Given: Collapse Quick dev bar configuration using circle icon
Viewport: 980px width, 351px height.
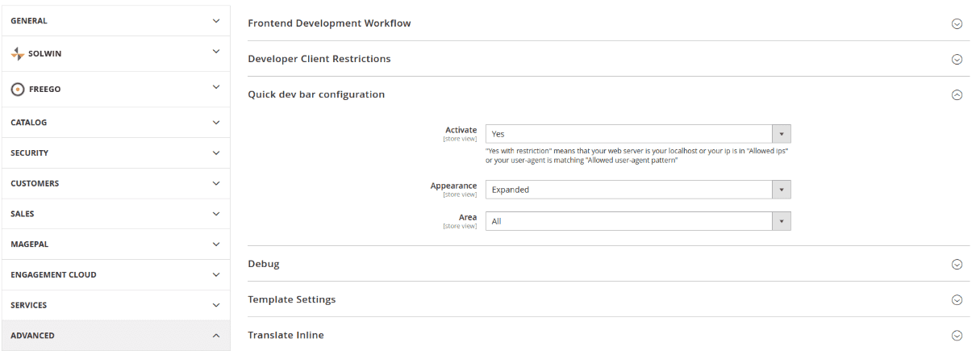Looking at the screenshot, I should coord(957,94).
